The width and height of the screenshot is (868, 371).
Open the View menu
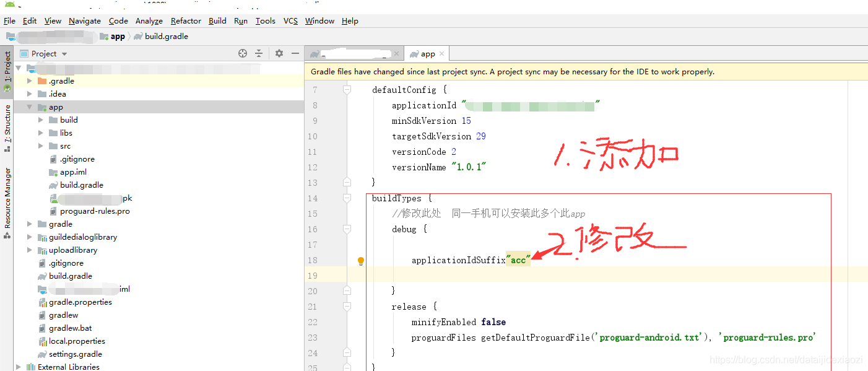pyautogui.click(x=53, y=21)
